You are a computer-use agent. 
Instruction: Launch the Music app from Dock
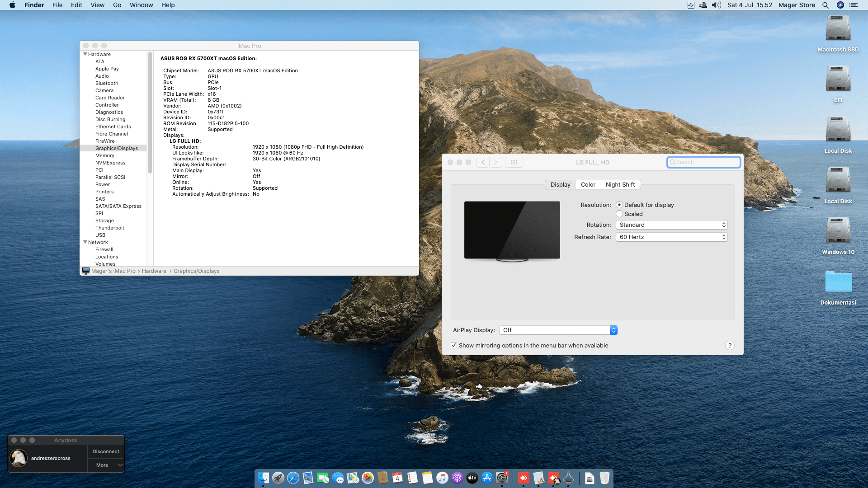point(442,478)
